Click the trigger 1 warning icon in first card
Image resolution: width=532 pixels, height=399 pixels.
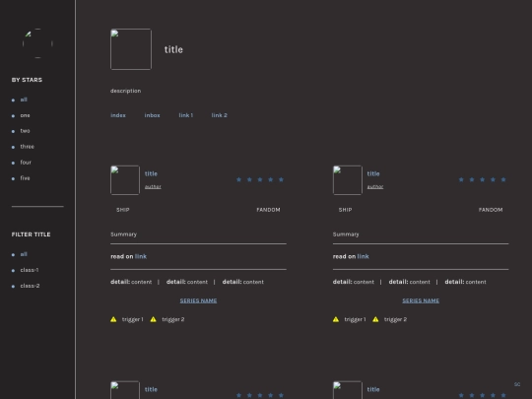point(113,319)
